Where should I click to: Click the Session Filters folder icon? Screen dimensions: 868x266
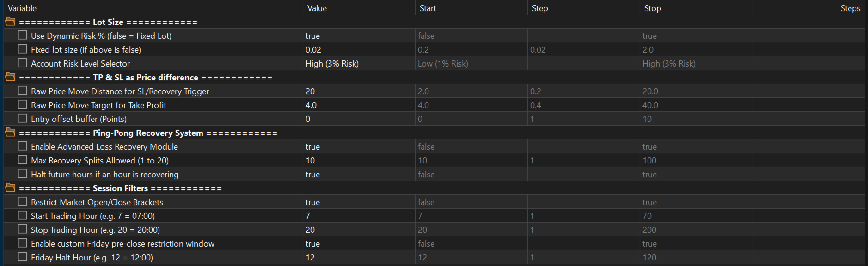10,188
